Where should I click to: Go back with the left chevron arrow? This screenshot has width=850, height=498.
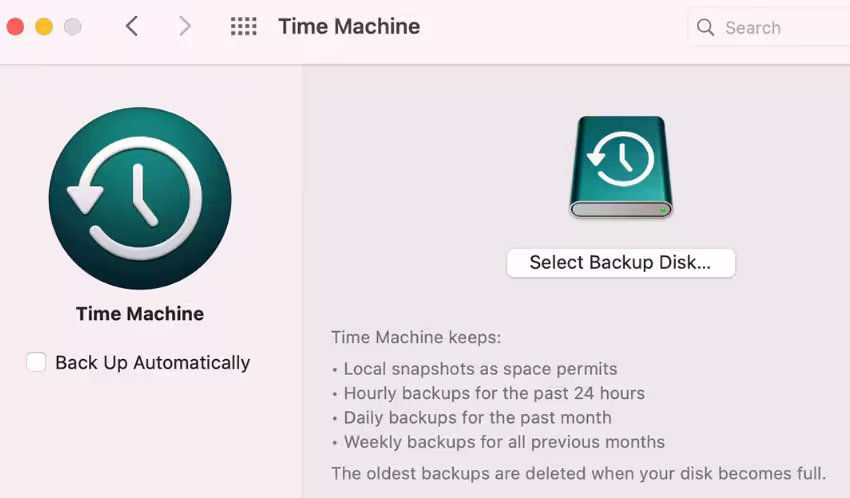132,27
